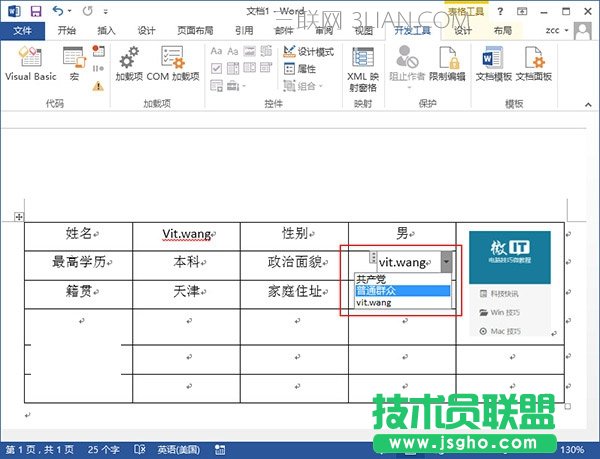Screen dimensions: 600x459
Task: Collapse the ribbon with the chevron
Action: [x=588, y=104]
